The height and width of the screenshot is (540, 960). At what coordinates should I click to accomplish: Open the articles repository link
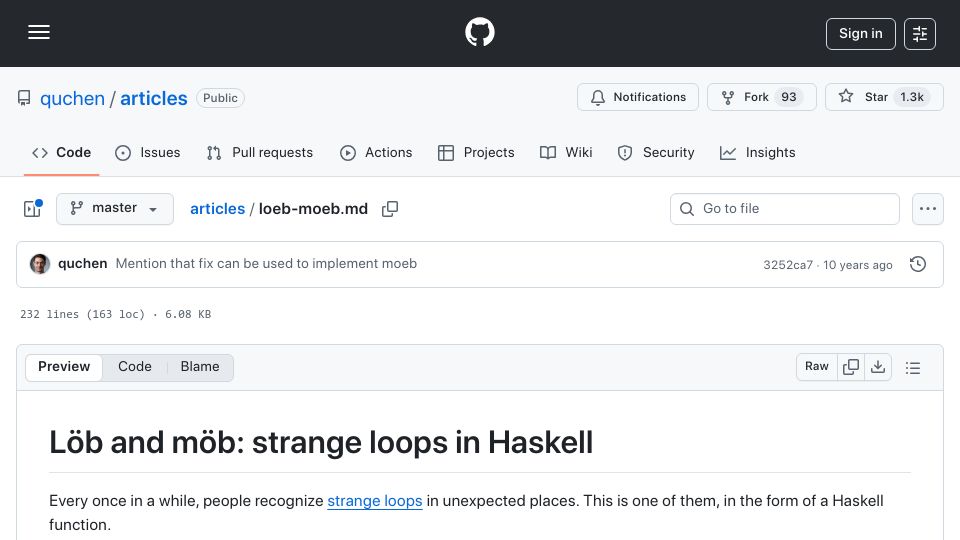(154, 98)
